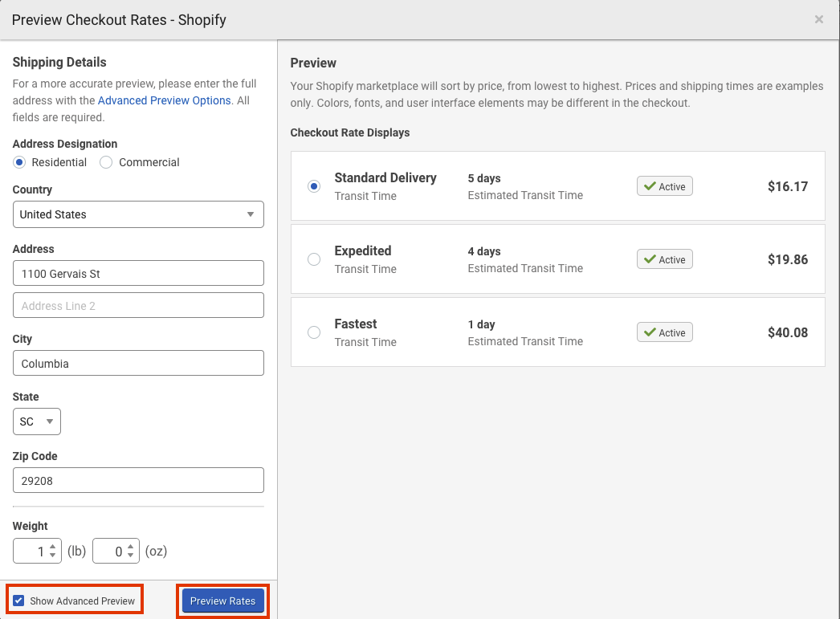Viewport: 840px width, 619px height.
Task: Open the State dropdown showing SC
Action: 36,421
